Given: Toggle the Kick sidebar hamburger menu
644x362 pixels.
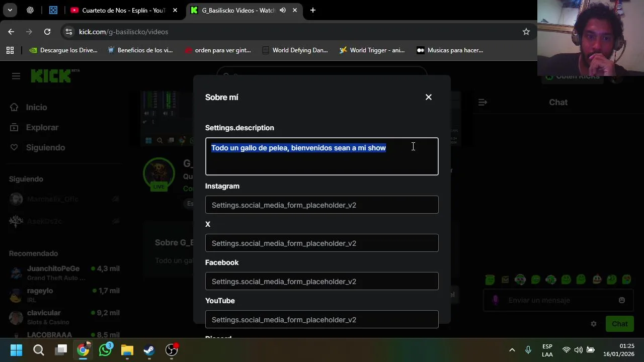Looking at the screenshot, I should tap(16, 76).
